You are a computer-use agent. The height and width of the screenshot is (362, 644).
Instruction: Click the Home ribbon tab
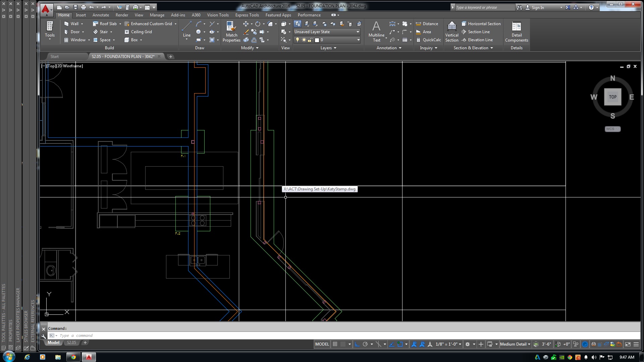tap(64, 15)
